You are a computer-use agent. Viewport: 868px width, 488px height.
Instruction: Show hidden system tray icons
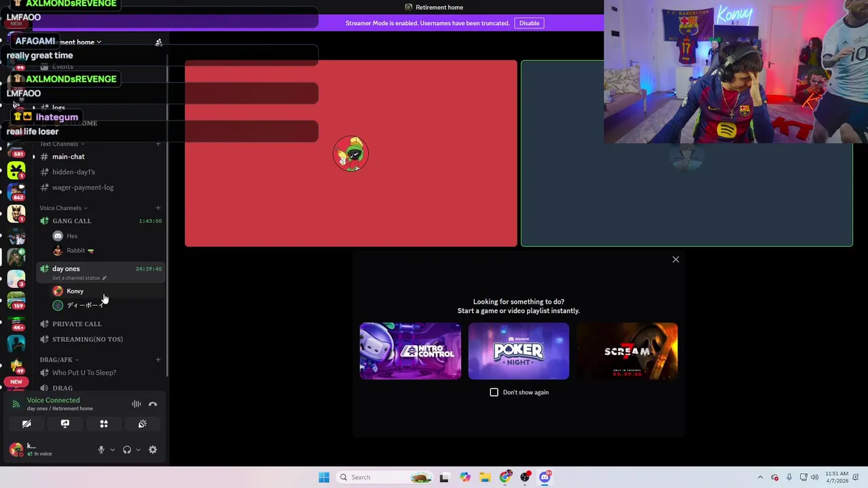pyautogui.click(x=760, y=477)
